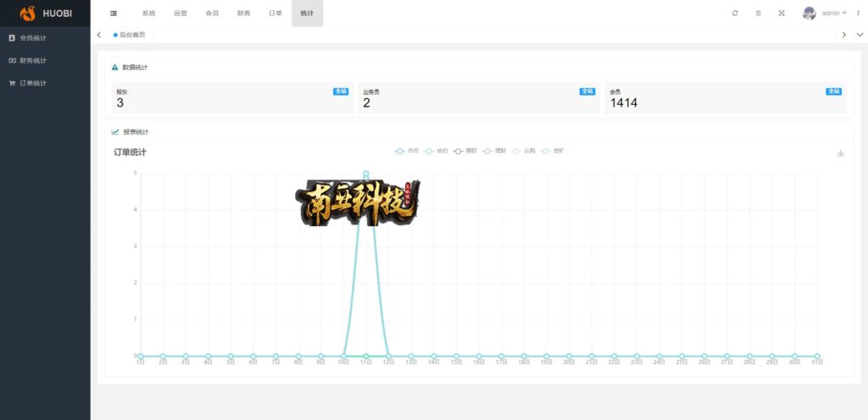Open the 系统 top menu
The height and width of the screenshot is (420, 868).
click(148, 14)
